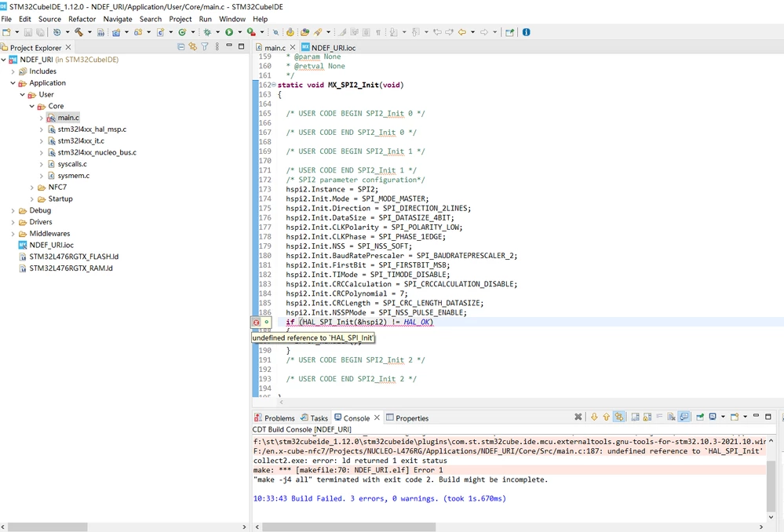
Task: Click the filter funnel in Project Explorer
Action: click(205, 46)
